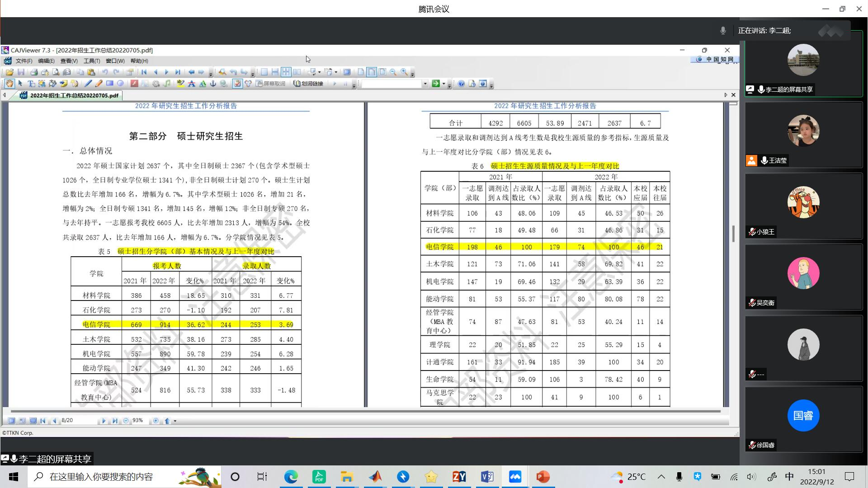
Task: Expand the green go-arrow dropdown
Action: click(x=443, y=84)
